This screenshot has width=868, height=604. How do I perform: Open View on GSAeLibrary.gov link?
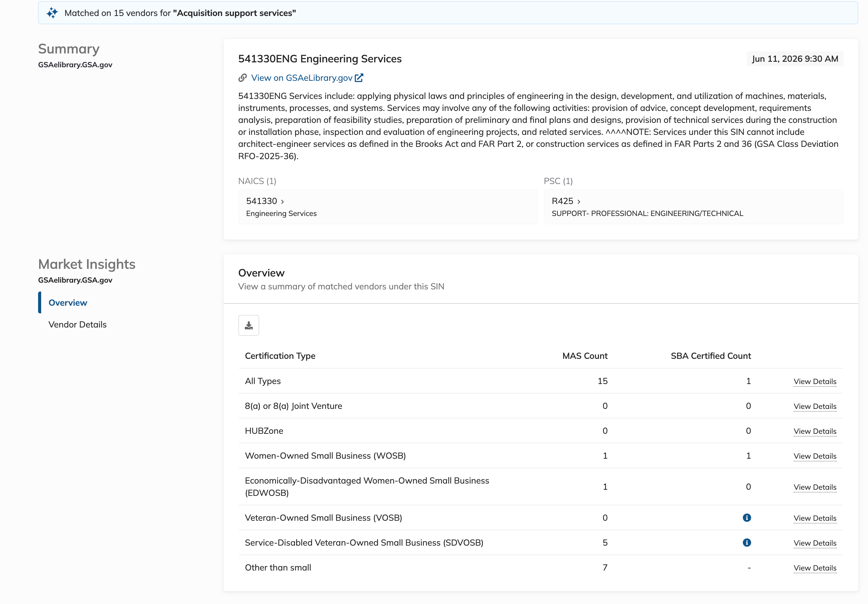[x=302, y=78]
